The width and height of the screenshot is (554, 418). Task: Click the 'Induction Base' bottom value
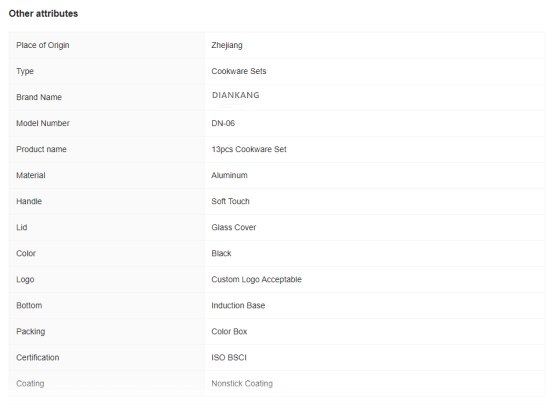click(238, 306)
